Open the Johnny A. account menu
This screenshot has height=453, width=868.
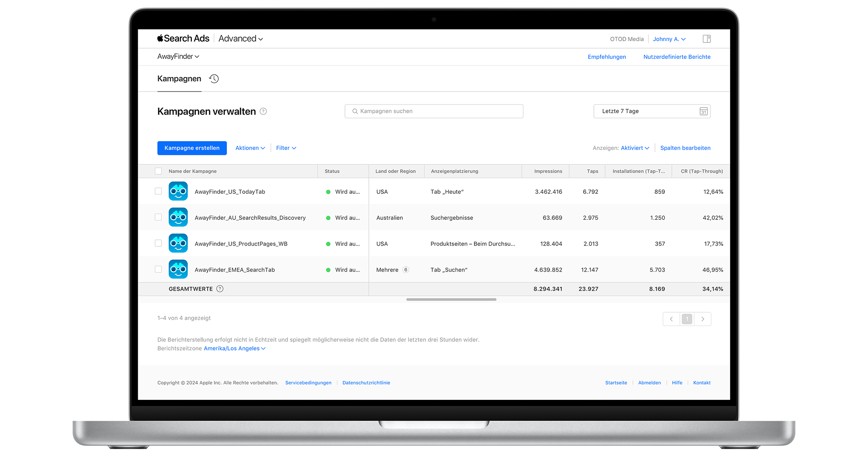669,39
